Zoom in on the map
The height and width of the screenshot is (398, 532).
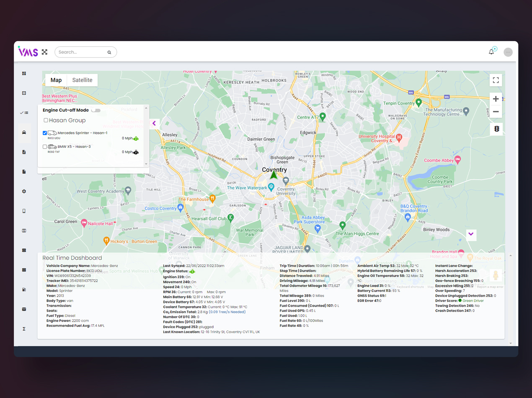pyautogui.click(x=496, y=99)
